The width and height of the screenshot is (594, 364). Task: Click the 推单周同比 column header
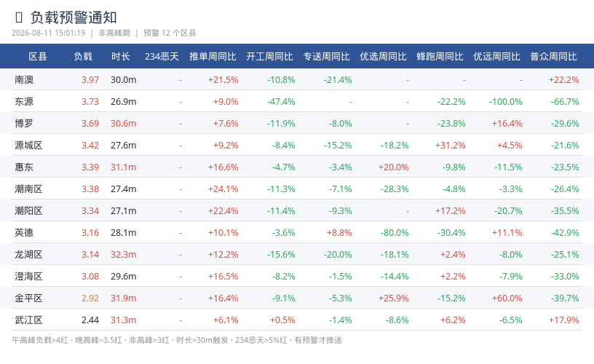click(x=213, y=57)
